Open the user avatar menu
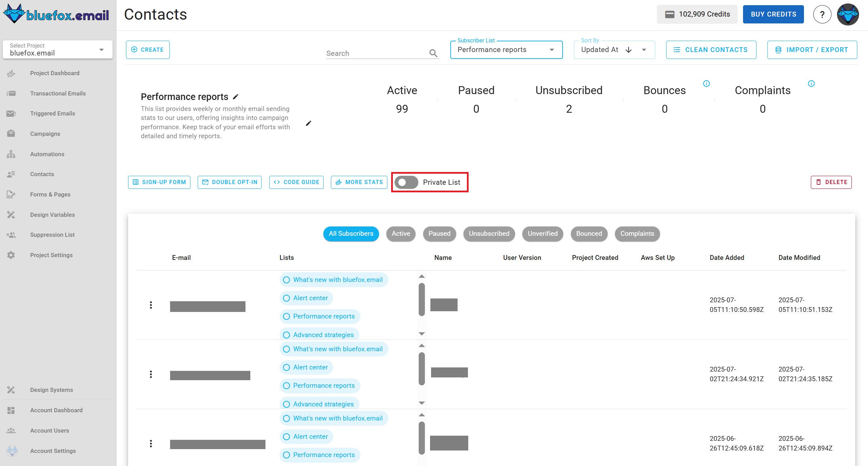This screenshot has height=466, width=868. 848,14
